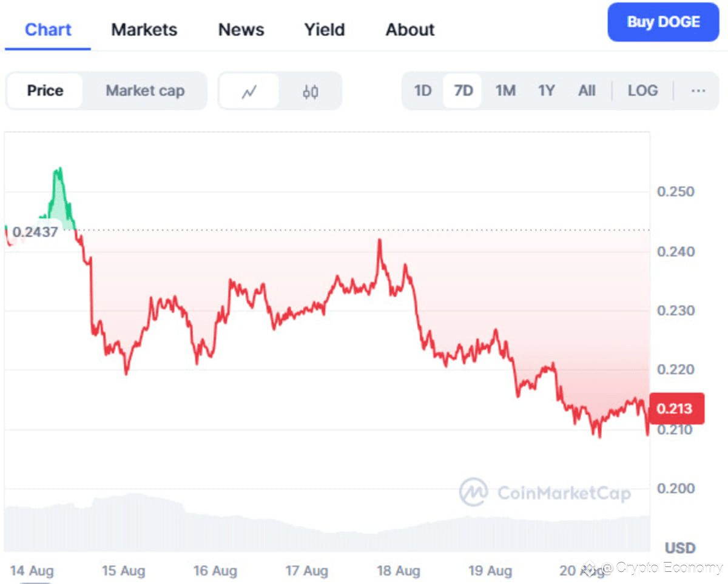The image size is (728, 584).
Task: Click the Buy DOGE button
Action: point(663,22)
